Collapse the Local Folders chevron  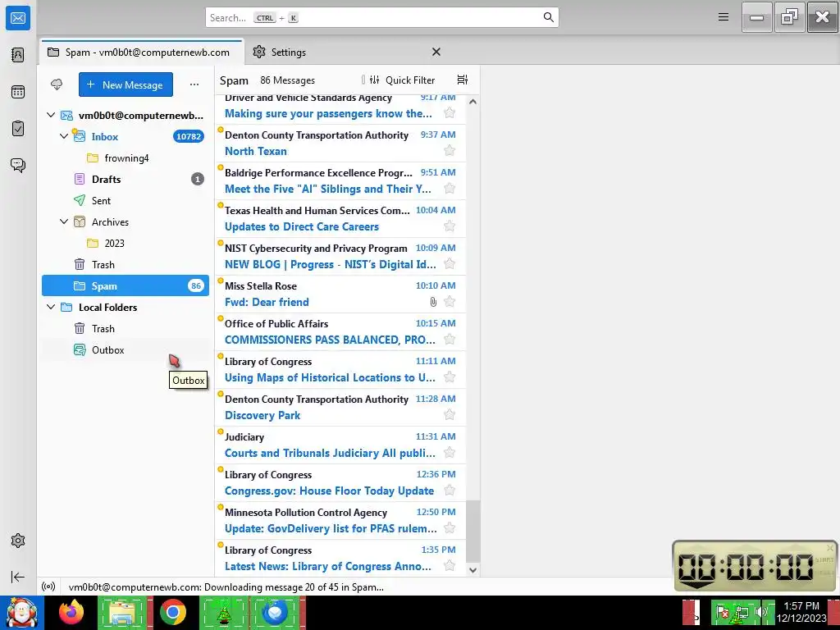point(51,307)
